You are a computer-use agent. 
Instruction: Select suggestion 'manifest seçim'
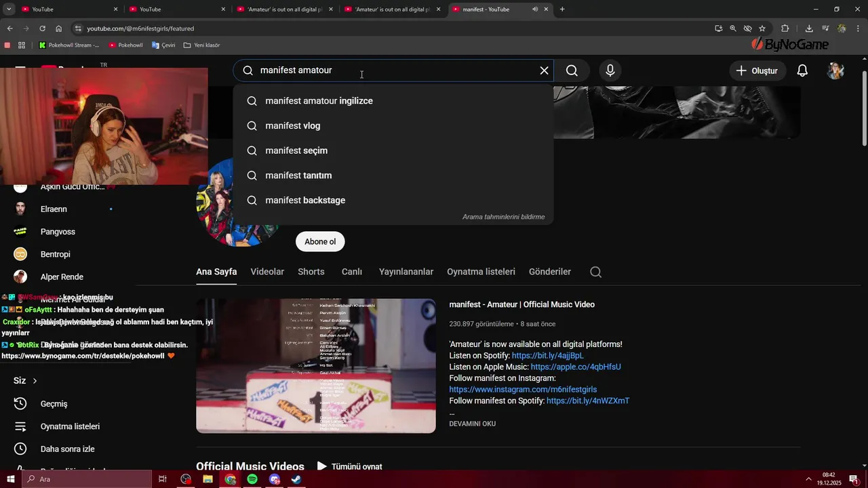pyautogui.click(x=393, y=150)
